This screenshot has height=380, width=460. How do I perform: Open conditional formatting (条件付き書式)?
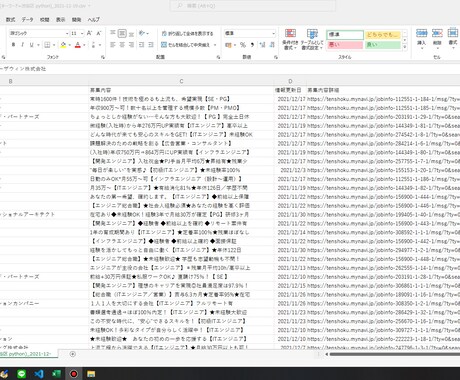[x=290, y=39]
